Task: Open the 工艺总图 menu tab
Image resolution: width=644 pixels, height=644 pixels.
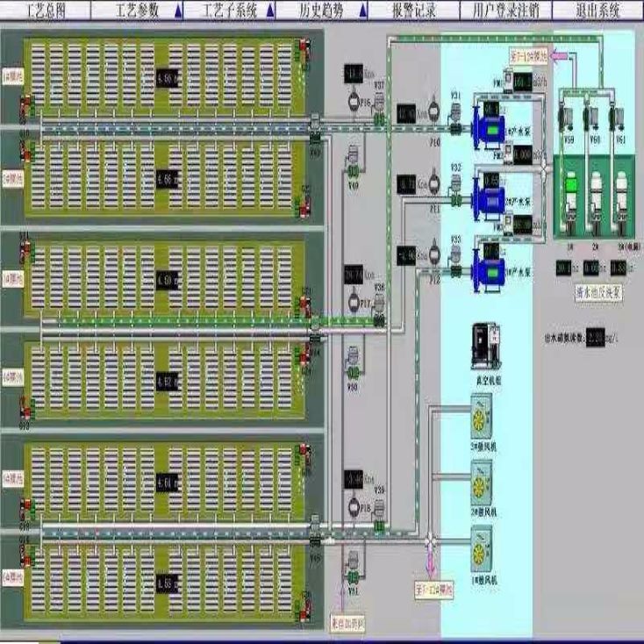Action: (45, 11)
